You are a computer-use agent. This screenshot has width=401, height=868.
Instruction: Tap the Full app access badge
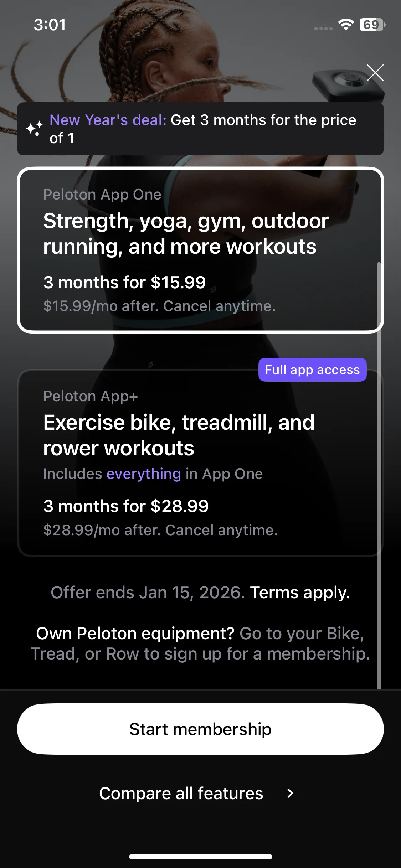312,370
